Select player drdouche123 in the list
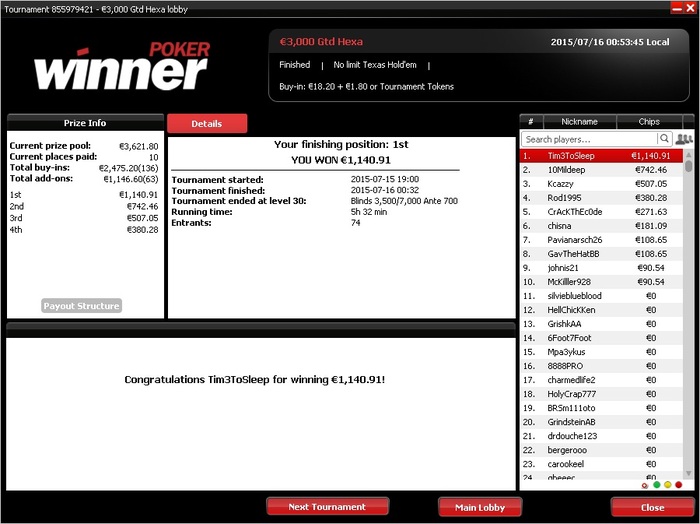700x524 pixels. [601, 436]
